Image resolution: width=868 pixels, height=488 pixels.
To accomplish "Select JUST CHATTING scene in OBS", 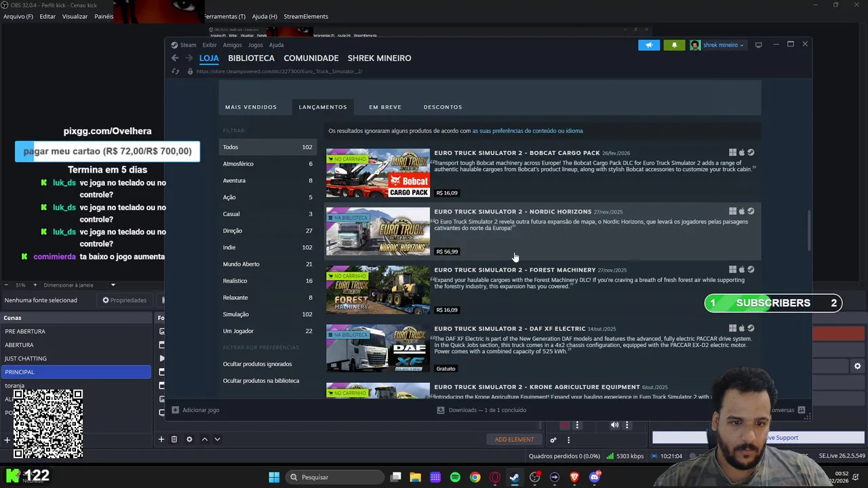I will pos(76,359).
